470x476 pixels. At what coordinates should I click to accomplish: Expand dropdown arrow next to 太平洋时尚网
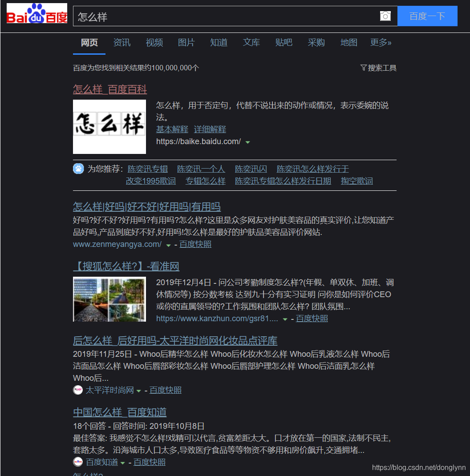point(138,391)
